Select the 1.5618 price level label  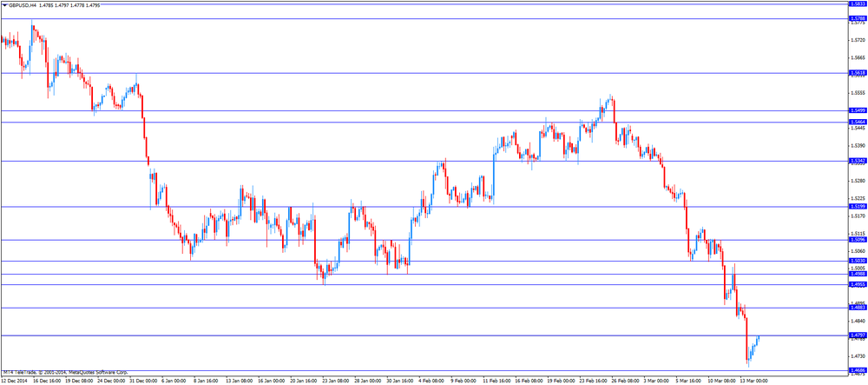(x=858, y=73)
